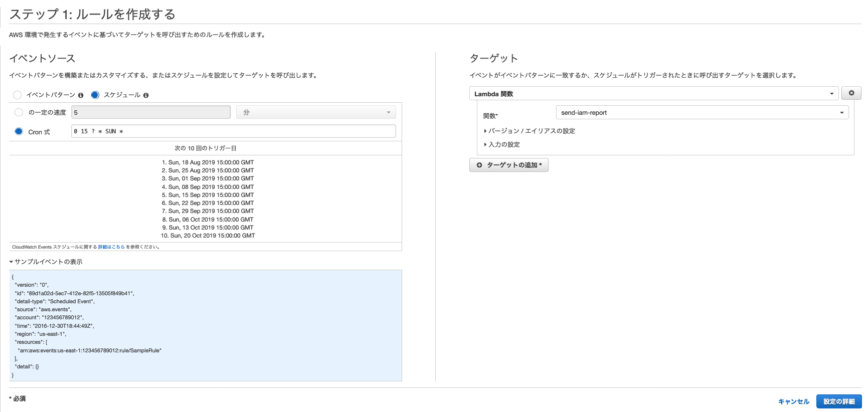Screen dimensions: 868x412
Task: Click the "time" value line in JSON
Action: coord(54,326)
